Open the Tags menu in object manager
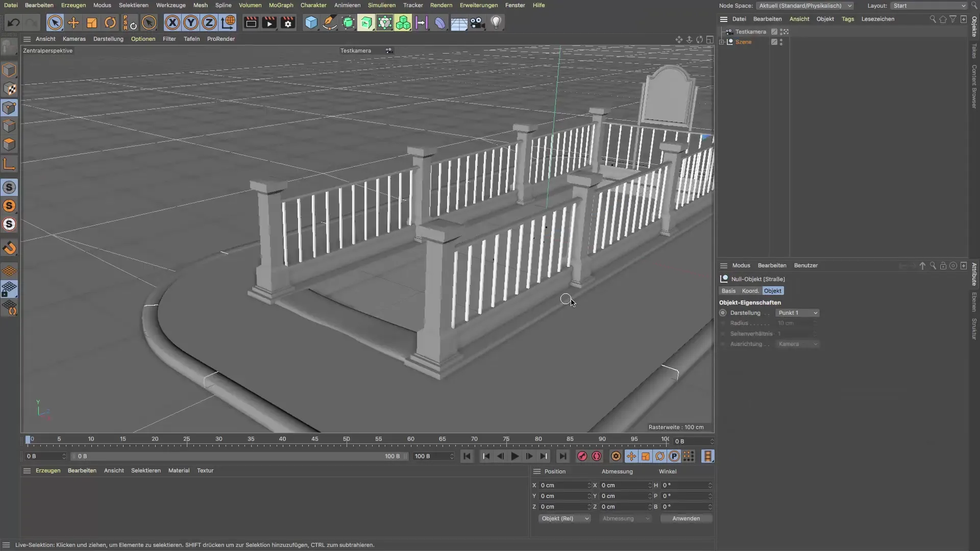The height and width of the screenshot is (551, 980). point(848,19)
